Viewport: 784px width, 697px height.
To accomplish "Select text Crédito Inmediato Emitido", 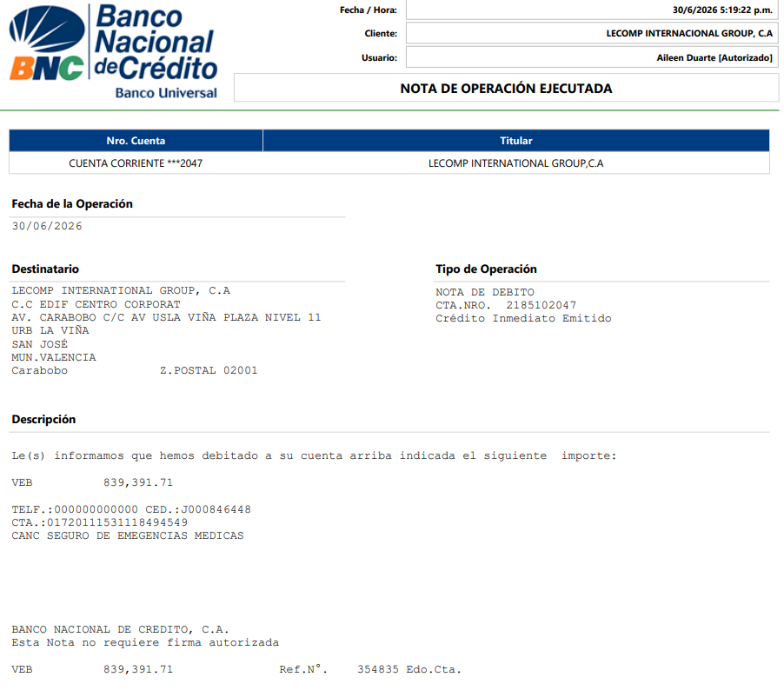I will point(523,318).
